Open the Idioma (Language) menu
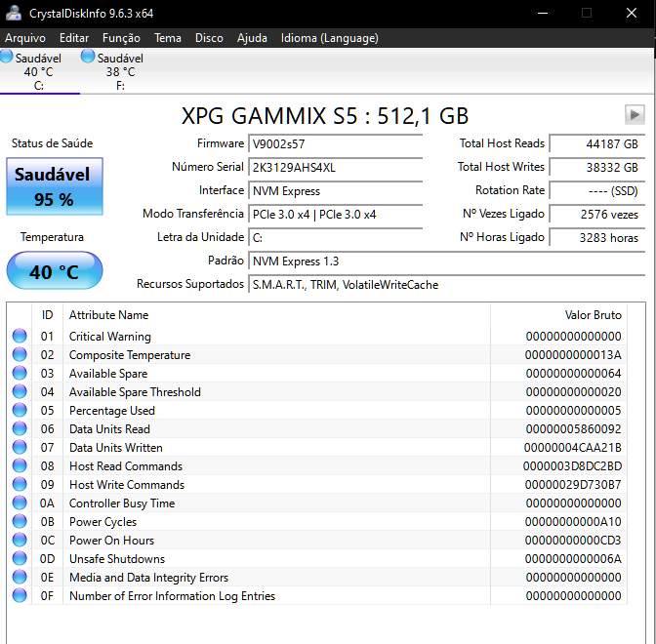 [x=330, y=38]
